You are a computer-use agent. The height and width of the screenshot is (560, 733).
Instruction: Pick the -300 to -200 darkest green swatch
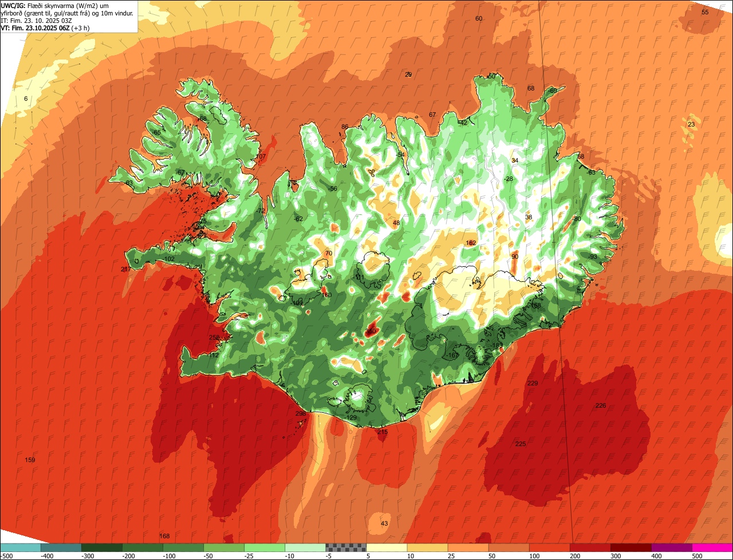pyautogui.click(x=102, y=547)
